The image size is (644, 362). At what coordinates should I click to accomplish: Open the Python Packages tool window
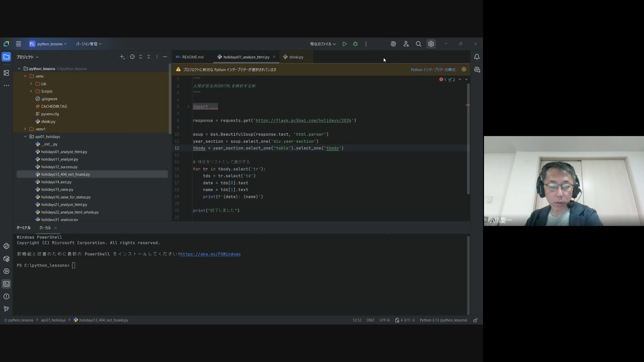click(x=6, y=259)
